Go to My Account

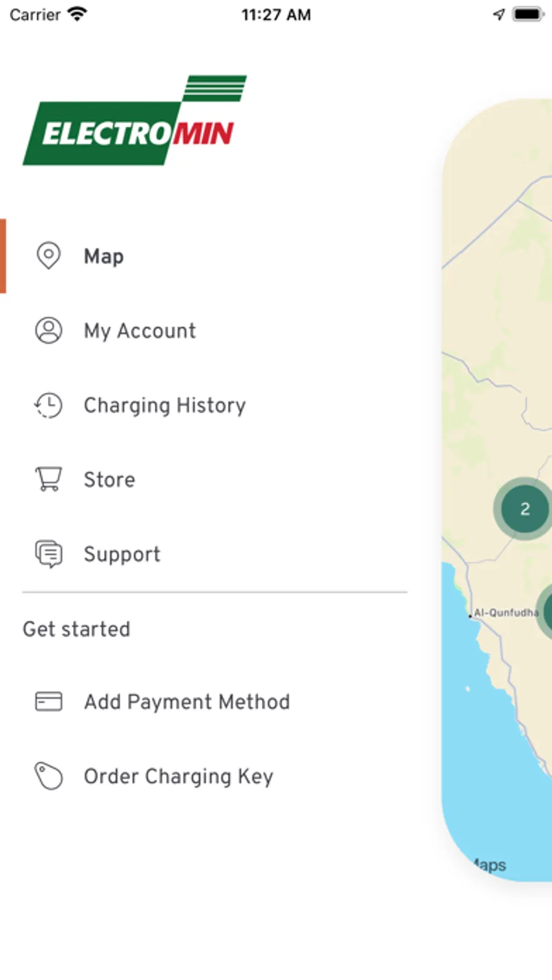point(140,331)
